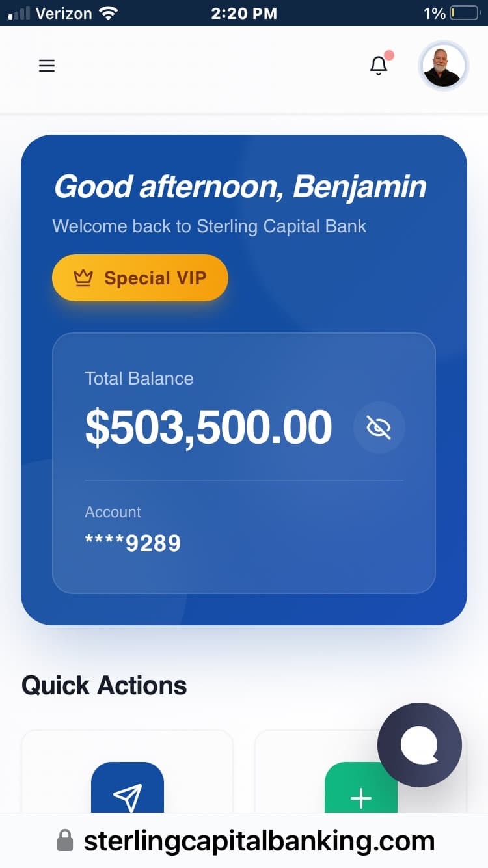Tap the 2:20 PM status bar clock
Viewport: 488px width, 868px height.
click(244, 13)
